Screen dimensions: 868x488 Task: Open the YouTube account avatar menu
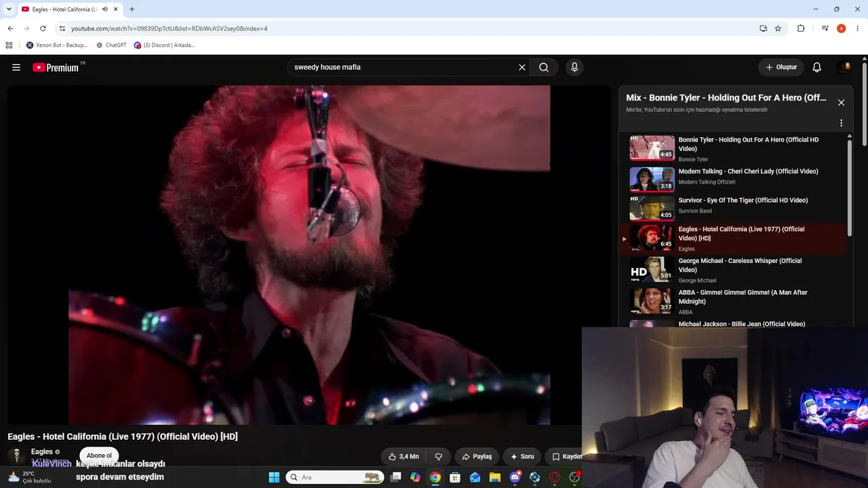point(844,67)
